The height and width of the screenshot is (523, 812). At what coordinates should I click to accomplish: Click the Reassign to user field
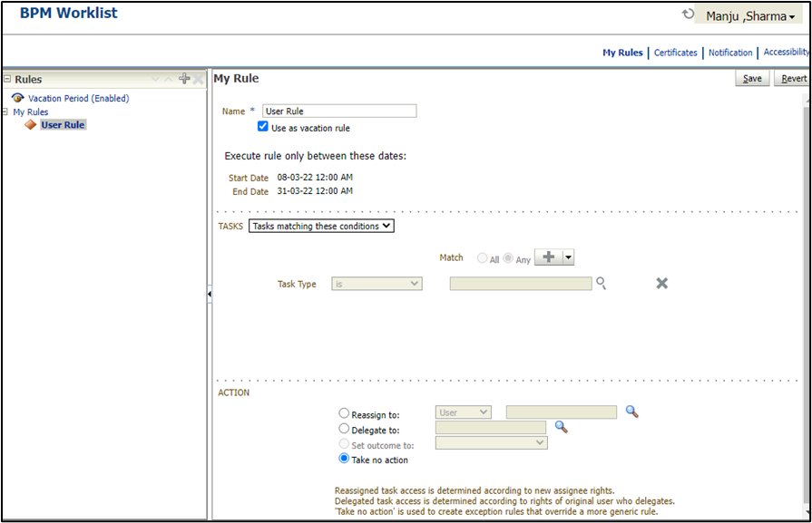click(x=562, y=412)
